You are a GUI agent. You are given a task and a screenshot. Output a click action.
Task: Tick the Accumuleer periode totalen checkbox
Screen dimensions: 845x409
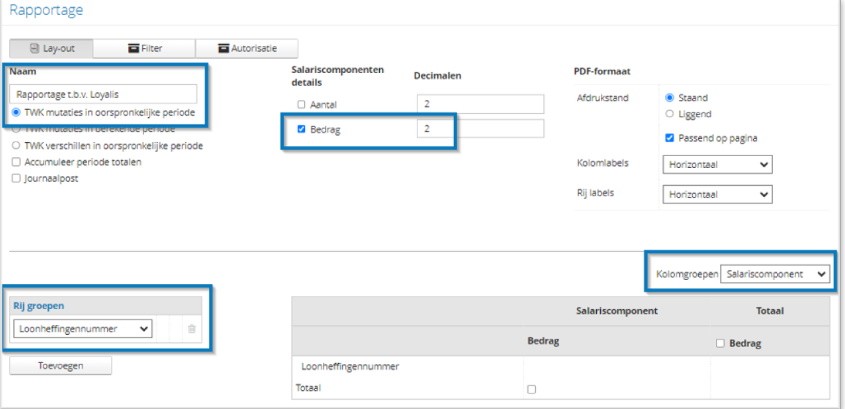pyautogui.click(x=16, y=162)
